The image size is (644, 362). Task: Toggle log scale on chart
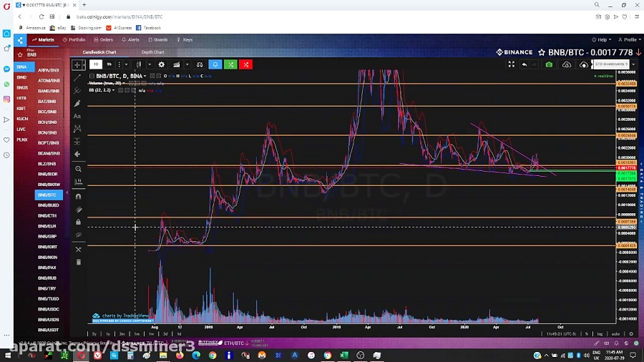click(x=600, y=333)
